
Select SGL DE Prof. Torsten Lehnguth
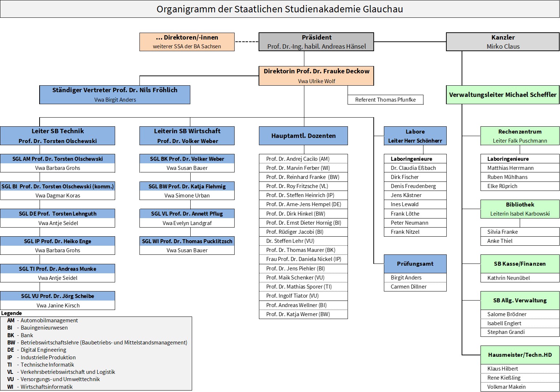coord(58,213)
